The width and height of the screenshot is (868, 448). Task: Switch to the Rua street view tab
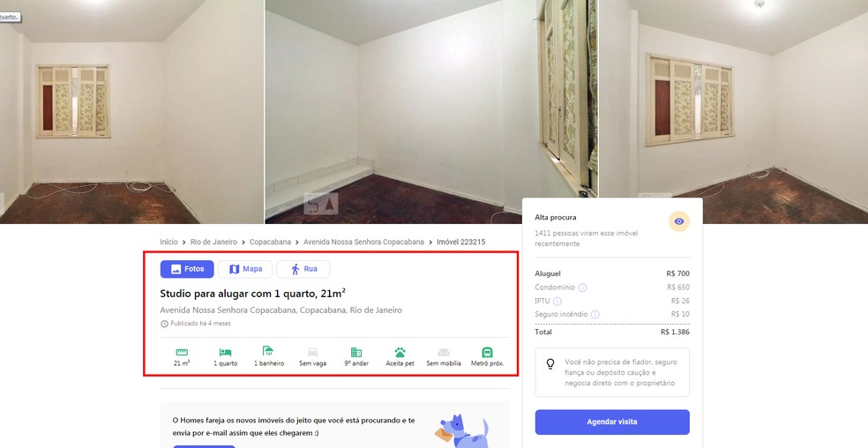click(x=303, y=269)
